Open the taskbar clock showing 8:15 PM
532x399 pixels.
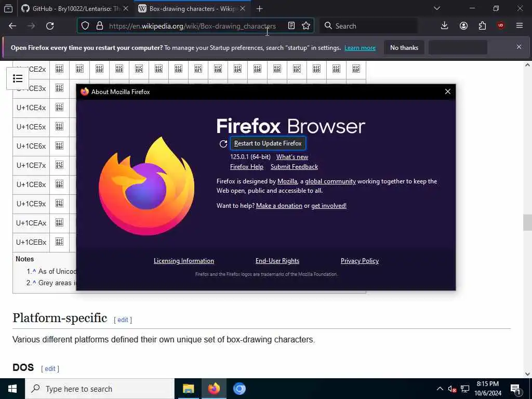tap(487, 389)
